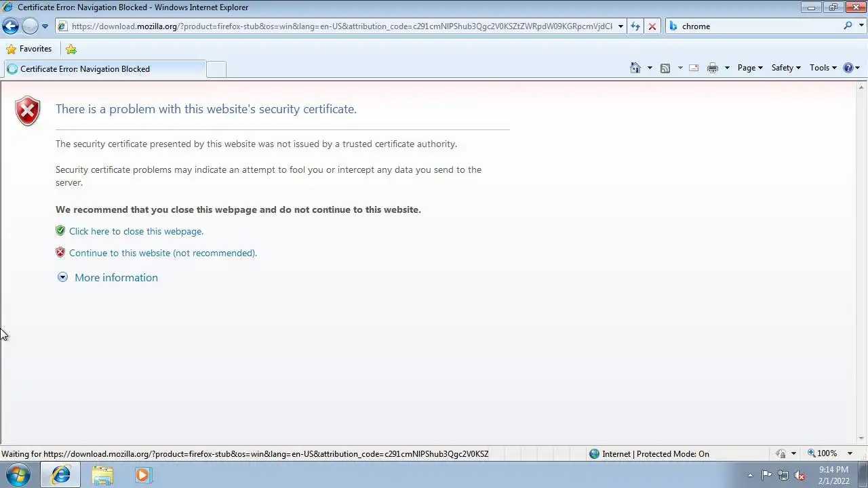Viewport: 868px width, 488px height.
Task: Click the IE logo in title bar
Action: pyautogui.click(x=8, y=7)
